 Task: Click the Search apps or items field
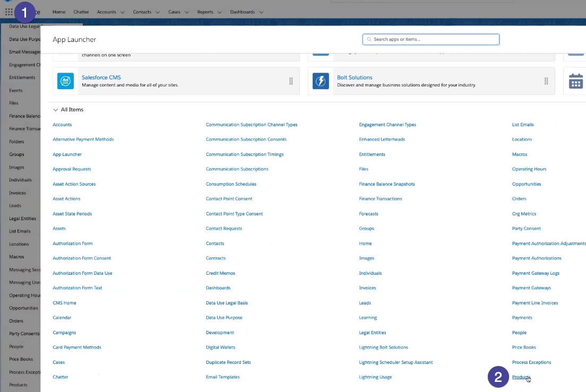[x=431, y=39]
